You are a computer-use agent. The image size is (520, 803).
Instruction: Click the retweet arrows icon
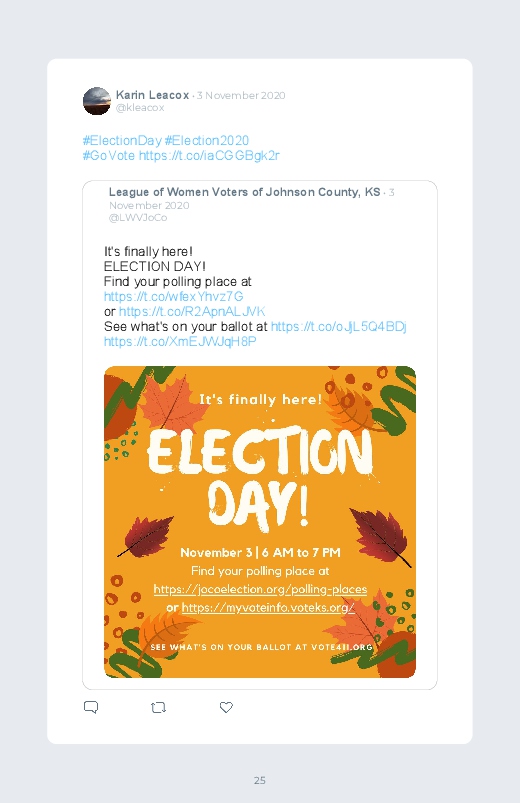pyautogui.click(x=158, y=707)
